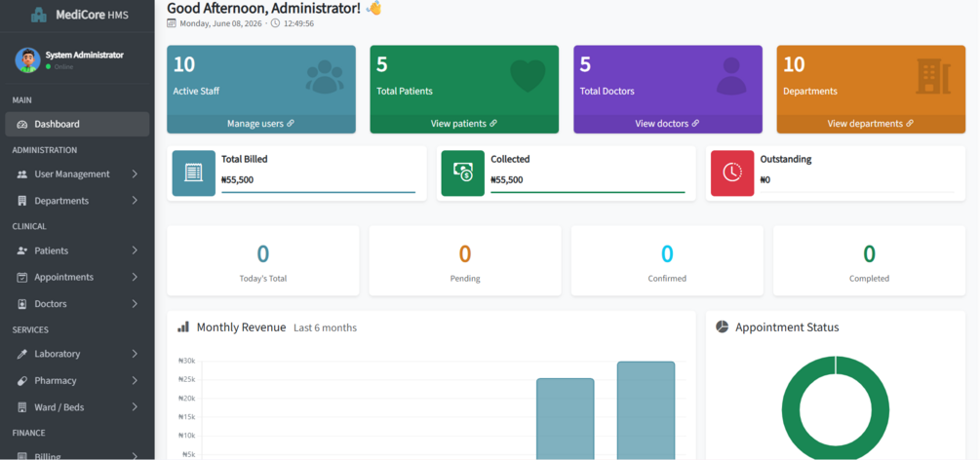Open the Pharmacy sidebar item
Image resolution: width=980 pixels, height=460 pixels.
[77, 380]
